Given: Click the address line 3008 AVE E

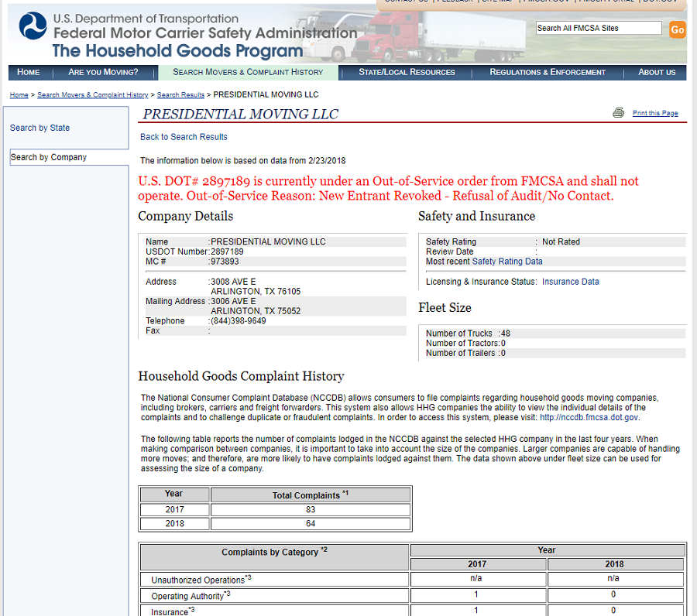Looking at the screenshot, I should (233, 282).
